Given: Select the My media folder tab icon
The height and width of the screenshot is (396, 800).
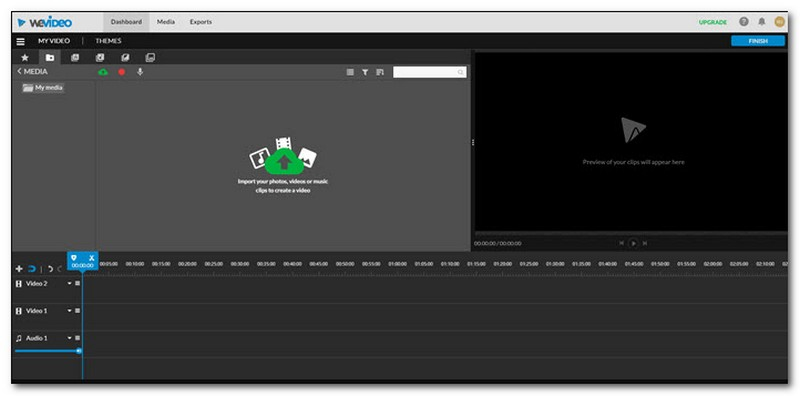Looking at the screenshot, I should 50,58.
